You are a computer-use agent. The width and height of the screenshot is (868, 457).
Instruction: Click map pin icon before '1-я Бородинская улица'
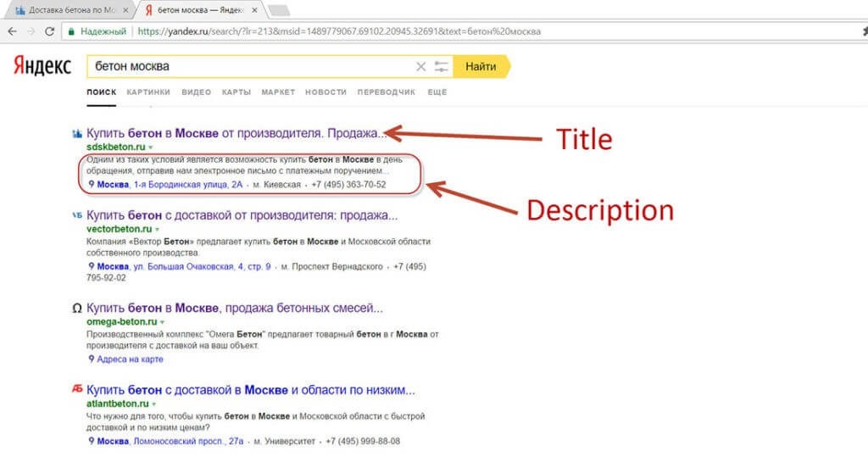pos(92,184)
